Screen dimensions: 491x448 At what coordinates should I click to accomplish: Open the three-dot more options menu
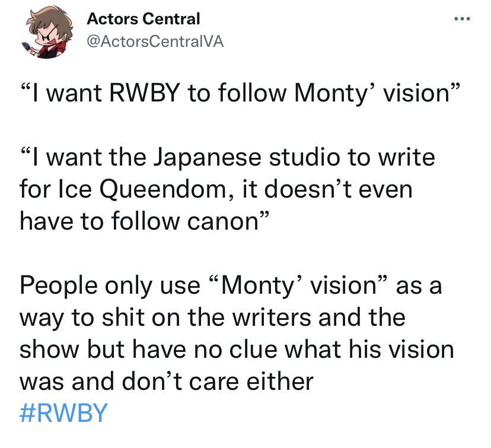pos(462,19)
